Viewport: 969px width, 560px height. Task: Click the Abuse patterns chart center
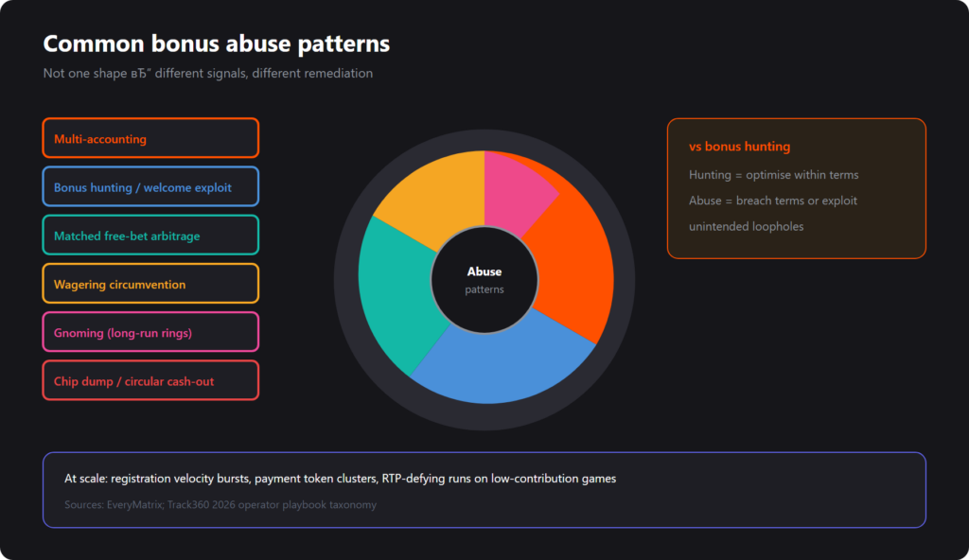(x=484, y=280)
